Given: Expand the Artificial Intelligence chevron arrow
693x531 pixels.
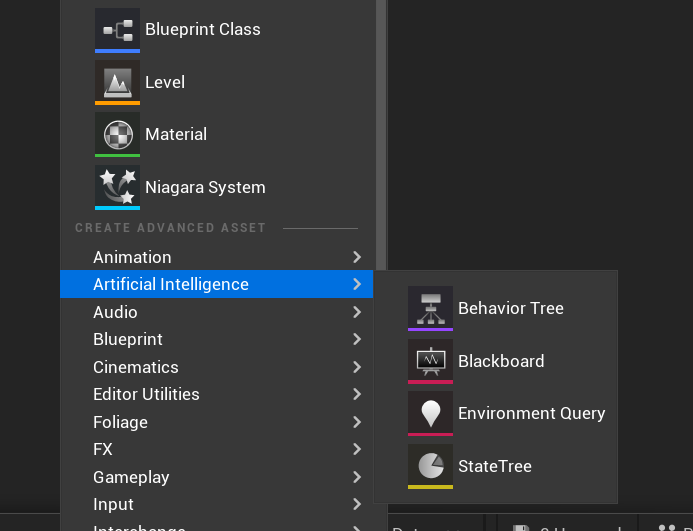Looking at the screenshot, I should [357, 284].
